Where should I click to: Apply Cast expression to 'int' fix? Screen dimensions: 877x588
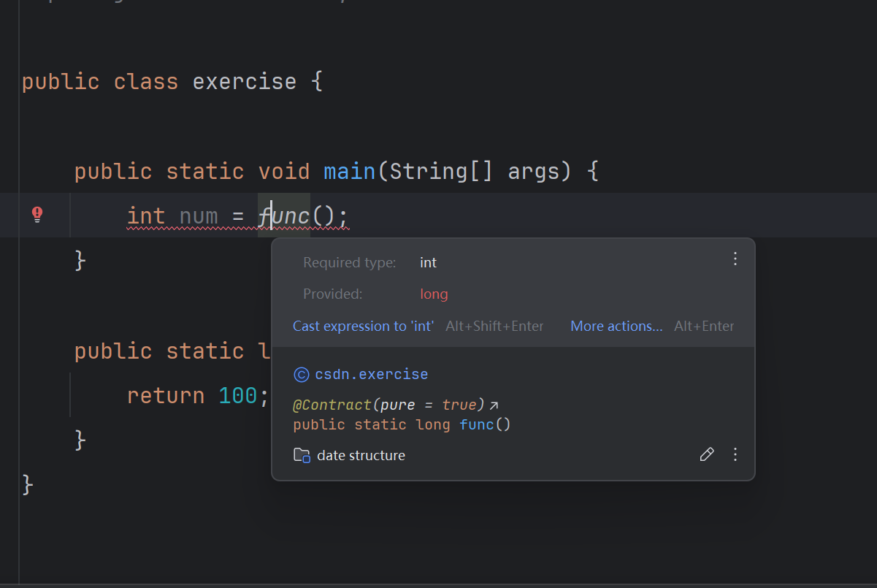(x=363, y=326)
